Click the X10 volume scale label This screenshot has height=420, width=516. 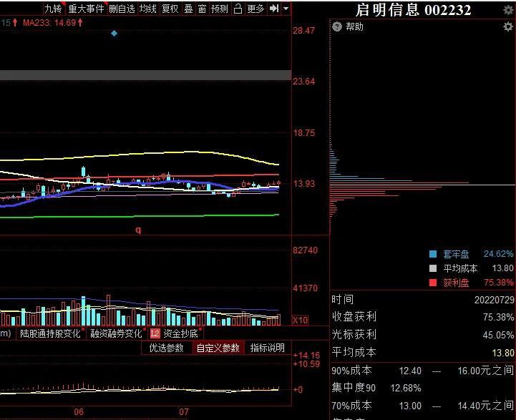(300, 320)
